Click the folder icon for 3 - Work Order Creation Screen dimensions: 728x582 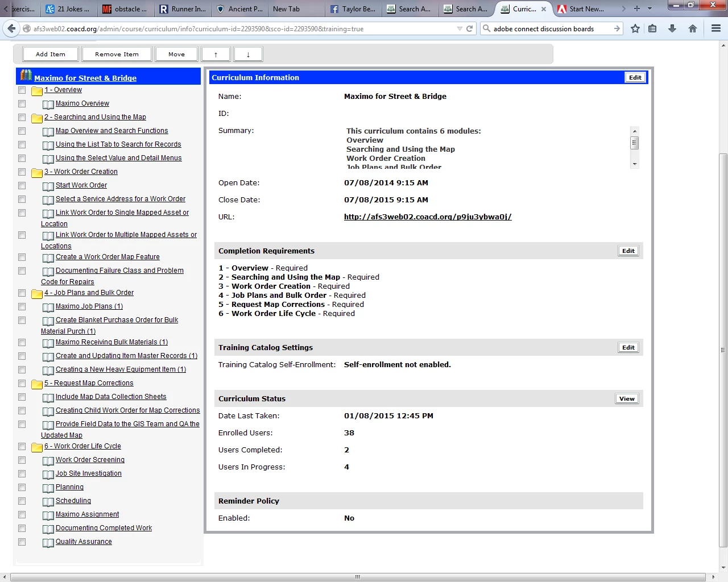[37, 173]
